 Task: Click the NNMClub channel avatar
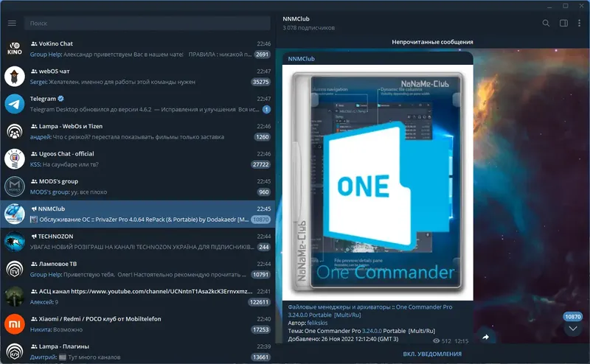[x=15, y=214]
